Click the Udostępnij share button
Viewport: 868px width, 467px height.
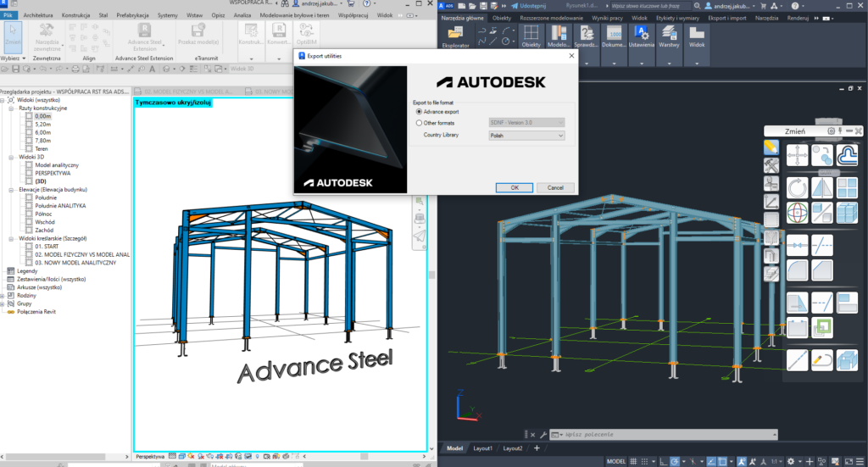[x=528, y=6]
